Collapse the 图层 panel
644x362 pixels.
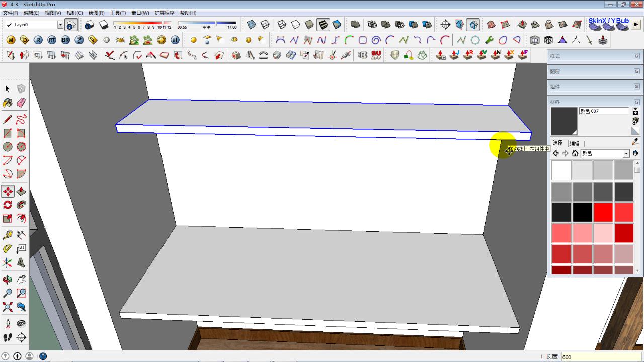pyautogui.click(x=636, y=71)
